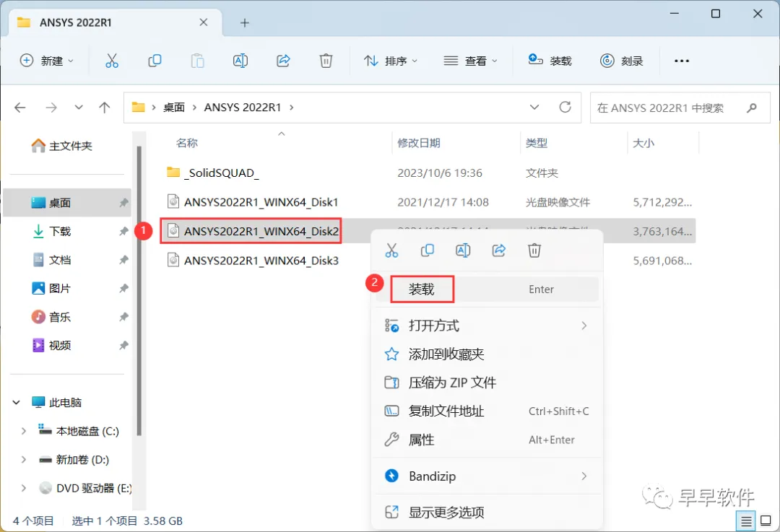Collapse the 此电脑 tree node
Screen dimensions: 780x532
17,402
